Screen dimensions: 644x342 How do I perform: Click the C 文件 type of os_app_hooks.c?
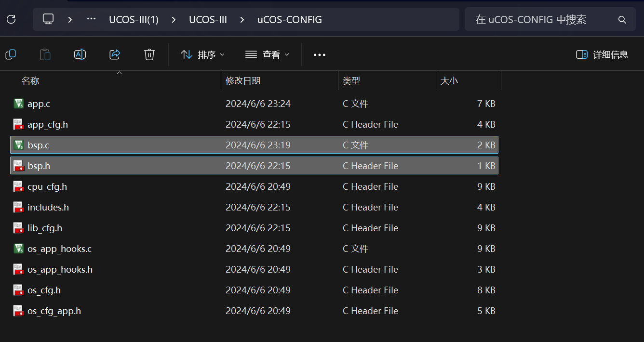click(x=355, y=249)
